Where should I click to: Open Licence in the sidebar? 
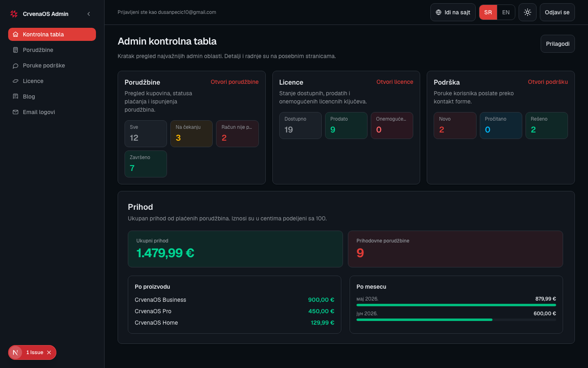coord(52,81)
